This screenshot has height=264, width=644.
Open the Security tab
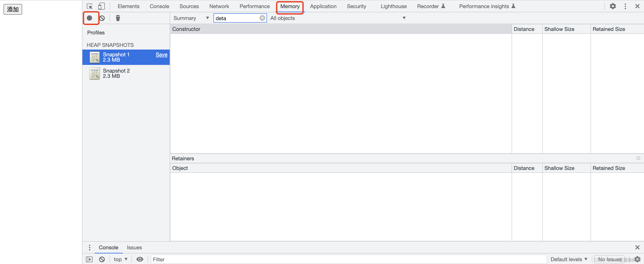coord(356,6)
